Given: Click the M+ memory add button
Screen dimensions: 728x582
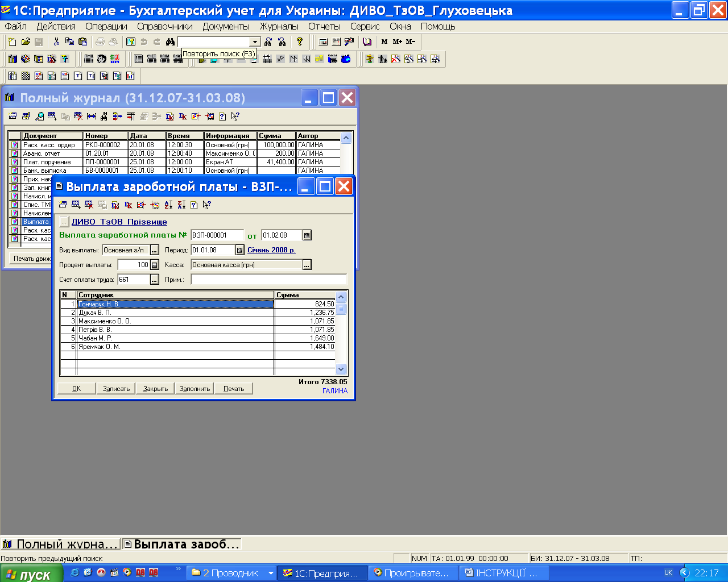Looking at the screenshot, I should (x=398, y=41).
